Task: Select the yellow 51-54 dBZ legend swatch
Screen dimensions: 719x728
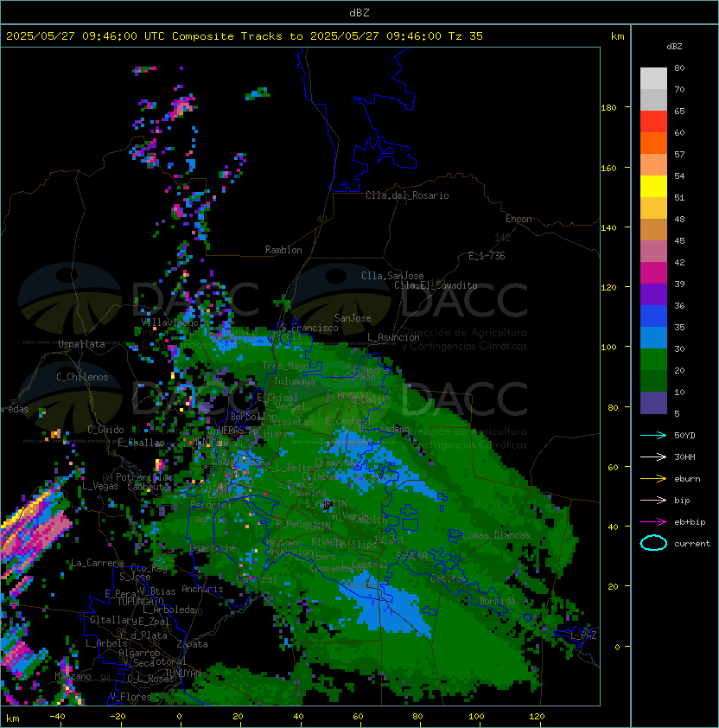Action: (653, 187)
